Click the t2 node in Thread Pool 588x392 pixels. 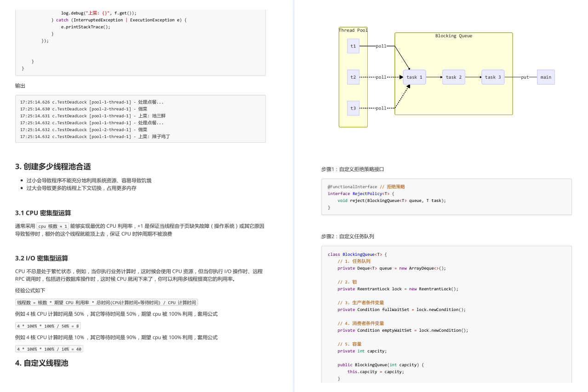353,77
